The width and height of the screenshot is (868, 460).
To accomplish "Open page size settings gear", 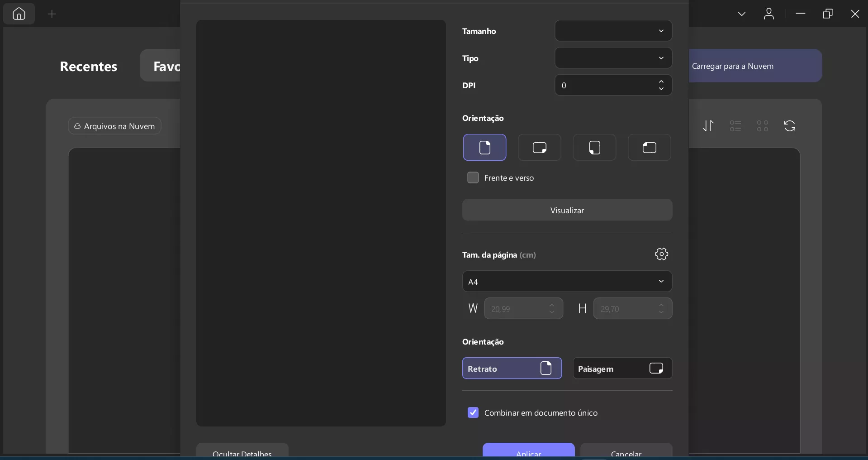I will click(662, 254).
